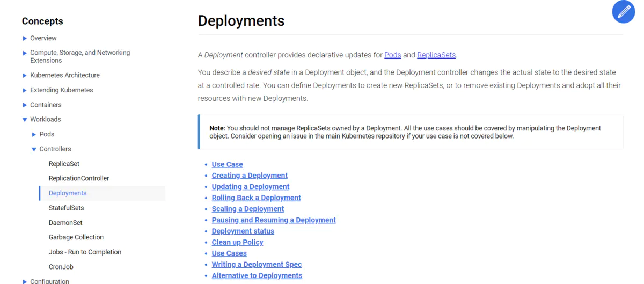Viewport: 644px width, 284px height.
Task: Open the Extending Kubernetes sidebar entry
Action: click(62, 90)
